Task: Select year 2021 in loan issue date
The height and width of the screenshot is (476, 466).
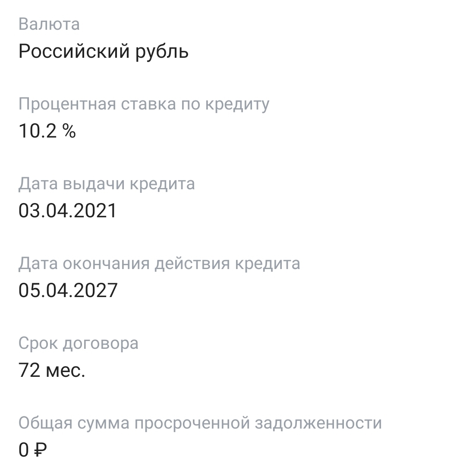Action: coord(97,211)
